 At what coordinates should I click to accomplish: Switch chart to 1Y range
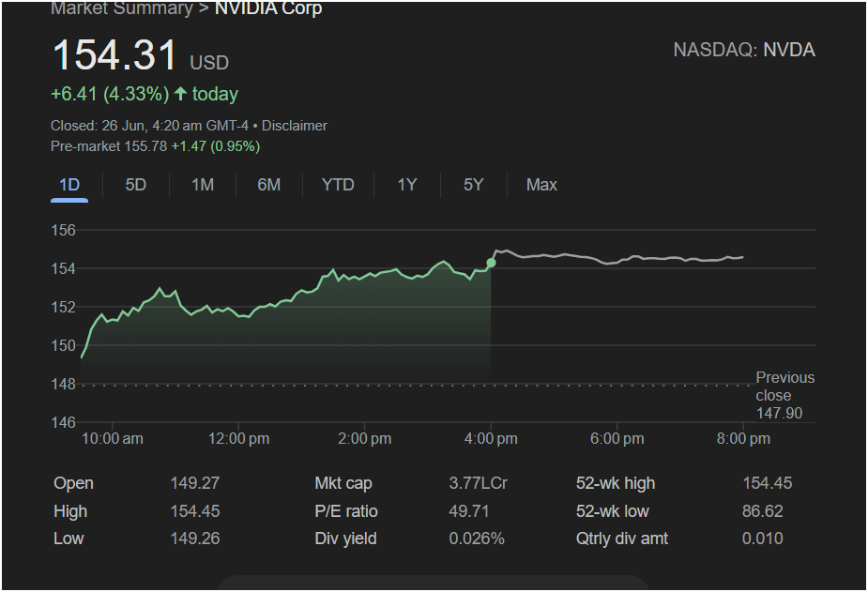coord(407,185)
